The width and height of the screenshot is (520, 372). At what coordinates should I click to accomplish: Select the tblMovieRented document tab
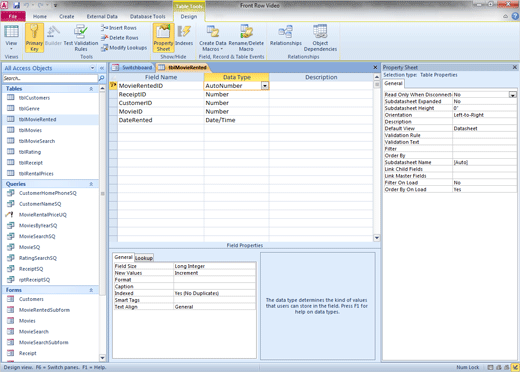[x=182, y=68]
